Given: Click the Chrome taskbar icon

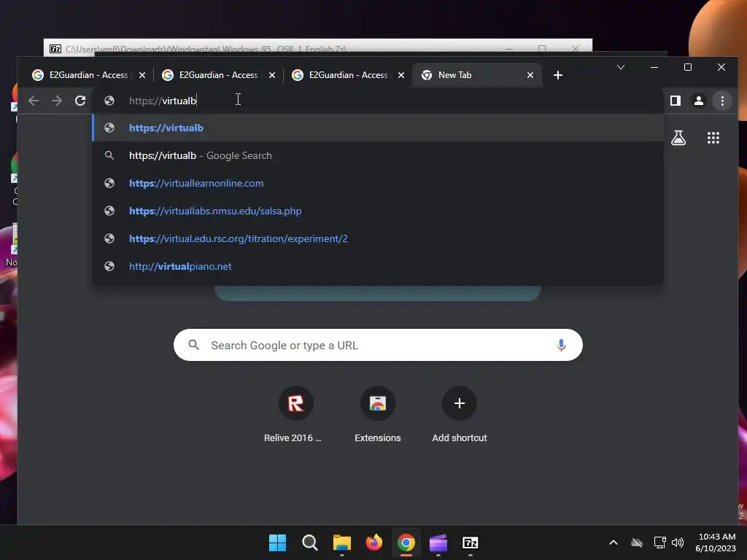Looking at the screenshot, I should coord(406,542).
